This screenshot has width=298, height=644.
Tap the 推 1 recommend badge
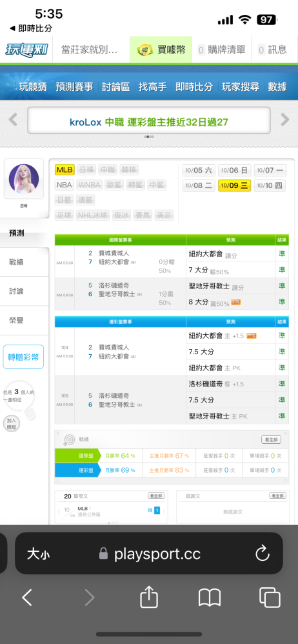point(154,511)
